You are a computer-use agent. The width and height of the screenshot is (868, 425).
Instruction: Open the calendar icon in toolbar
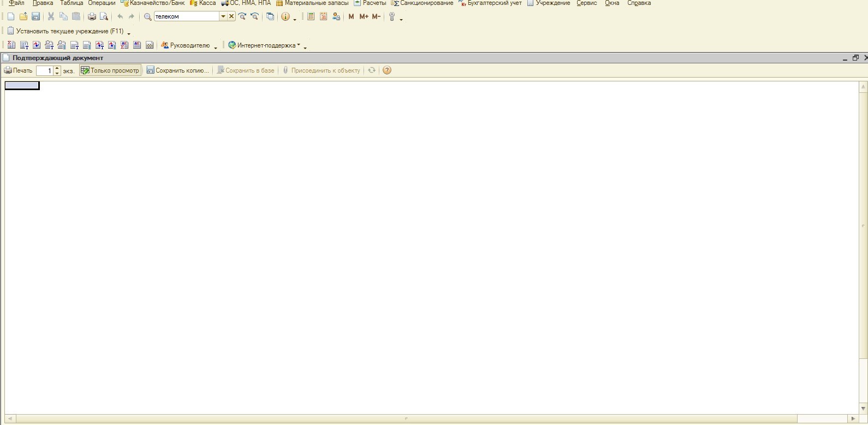coord(323,17)
